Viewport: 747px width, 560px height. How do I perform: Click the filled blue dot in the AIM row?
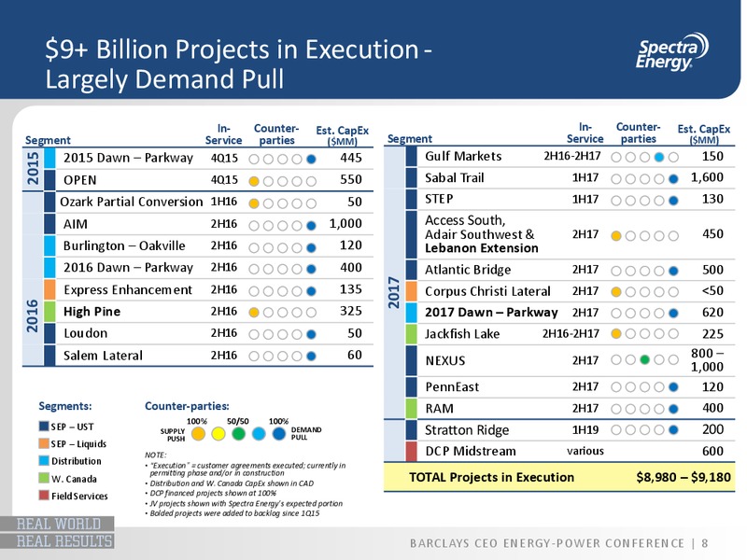(311, 226)
